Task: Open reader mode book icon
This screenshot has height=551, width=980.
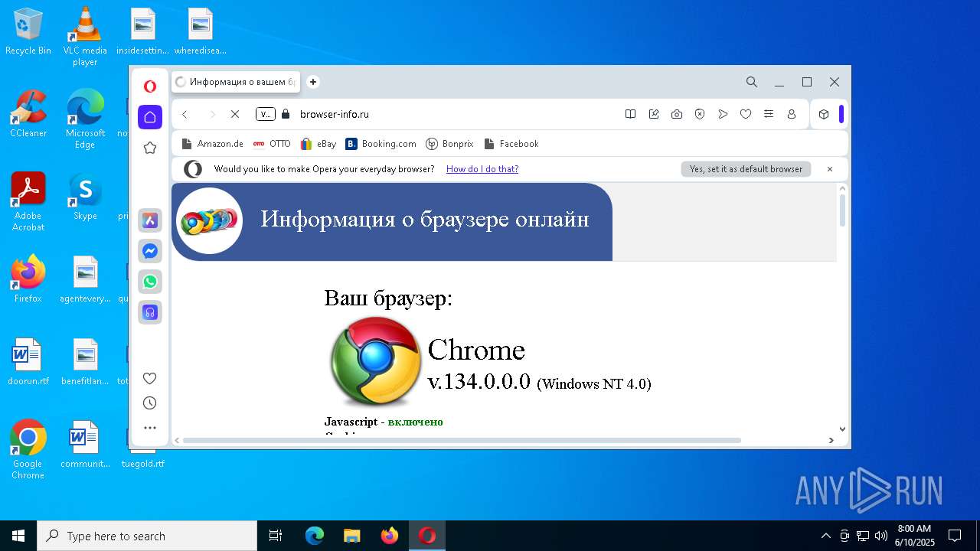Action: [x=630, y=114]
